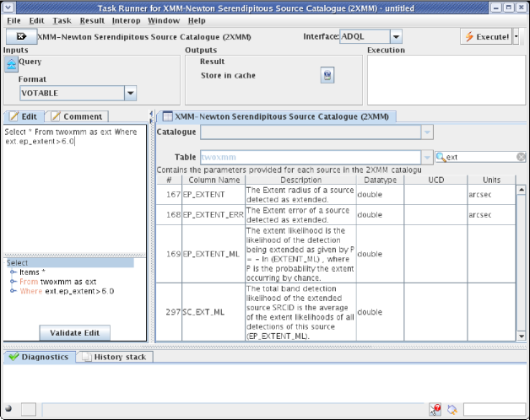Click the Query upload arrow icon

coord(11,63)
